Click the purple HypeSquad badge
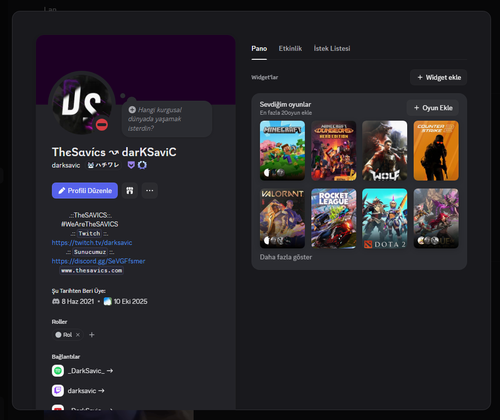 (131, 165)
